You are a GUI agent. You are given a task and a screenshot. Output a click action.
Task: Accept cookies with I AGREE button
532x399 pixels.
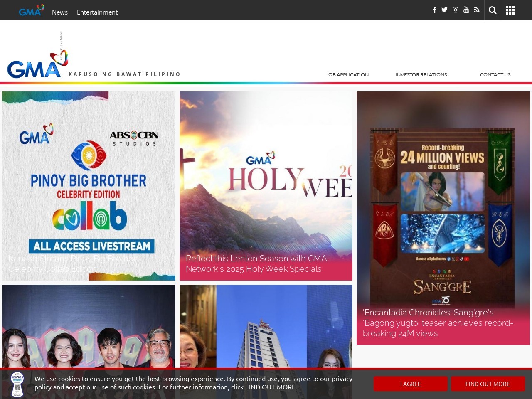click(x=411, y=384)
